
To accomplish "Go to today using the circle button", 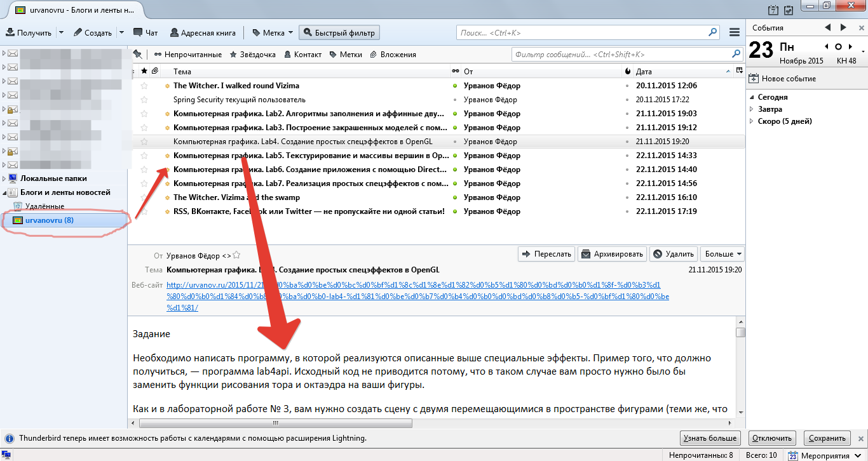I will (x=838, y=46).
